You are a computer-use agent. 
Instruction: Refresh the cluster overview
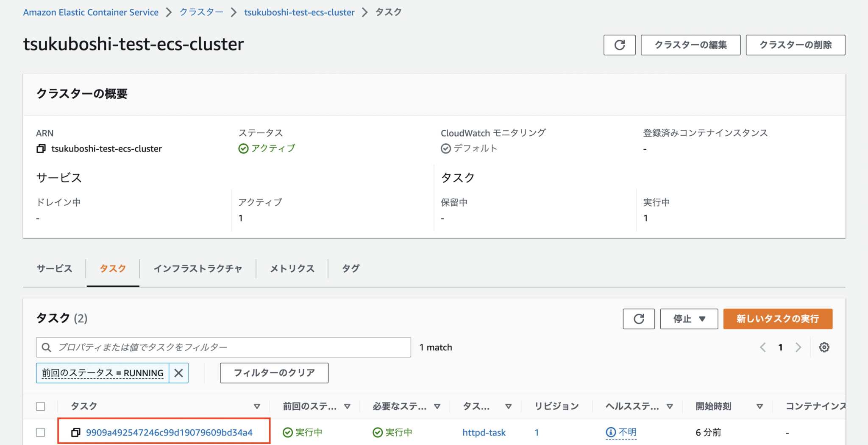tap(619, 45)
